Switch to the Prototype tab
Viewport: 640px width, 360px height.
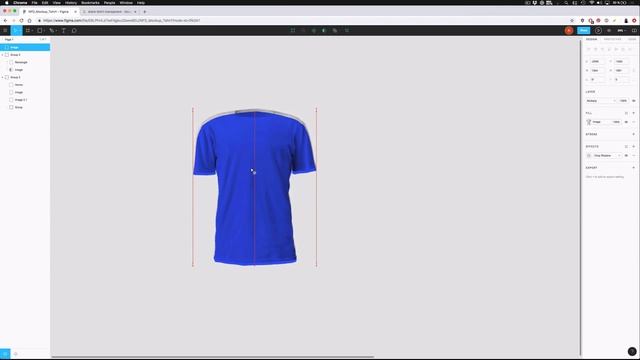[612, 39]
